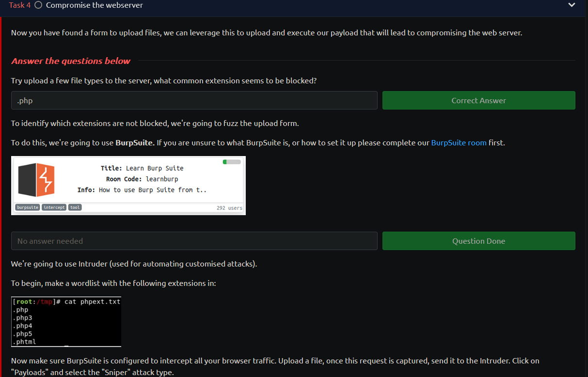Toggle the 'Compromise the webserver' task header
Viewport: 588px width, 377px height.
tap(294, 6)
